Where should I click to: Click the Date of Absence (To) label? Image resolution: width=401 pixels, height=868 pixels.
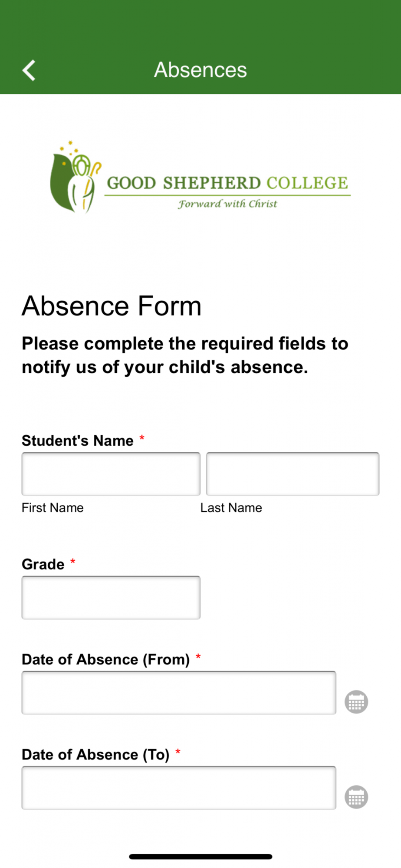point(95,754)
